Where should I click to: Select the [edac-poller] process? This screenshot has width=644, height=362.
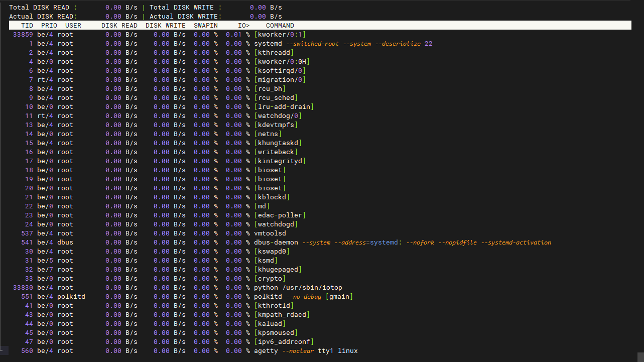coord(280,215)
